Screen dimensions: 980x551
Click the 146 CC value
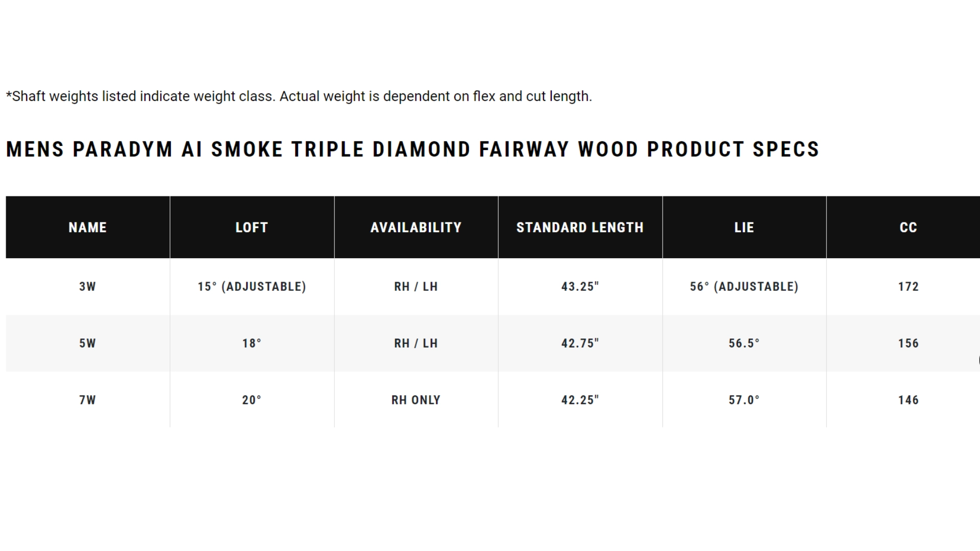[x=908, y=400]
